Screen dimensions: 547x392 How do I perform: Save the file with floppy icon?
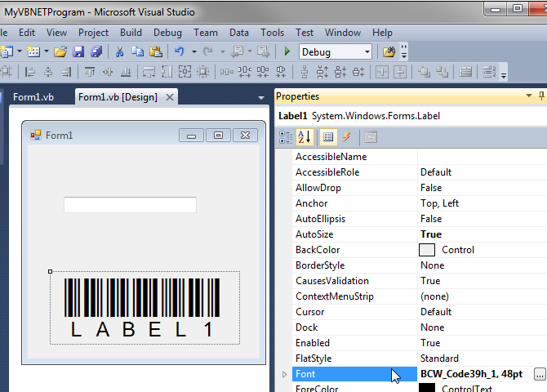(78, 51)
